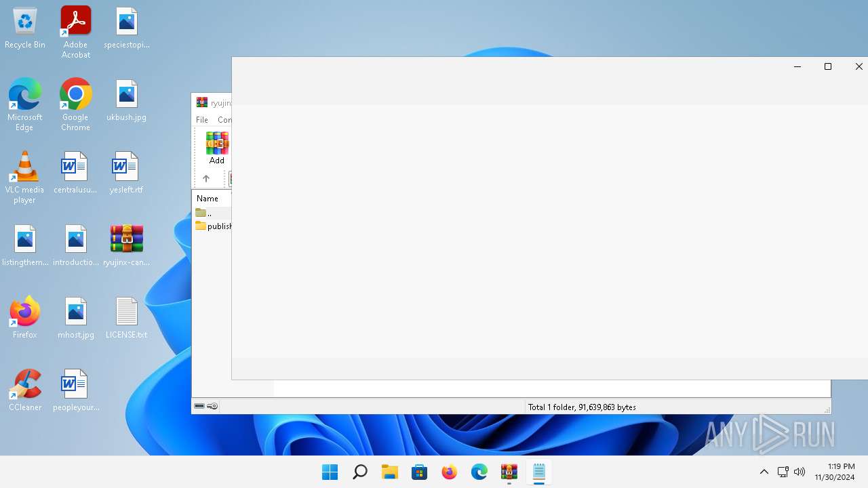Select the introductio image file on desktop

tap(76, 247)
